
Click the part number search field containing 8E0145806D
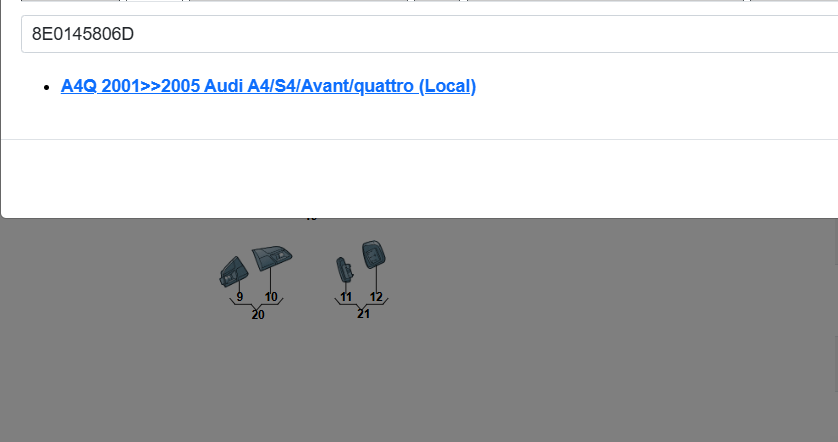pos(430,34)
